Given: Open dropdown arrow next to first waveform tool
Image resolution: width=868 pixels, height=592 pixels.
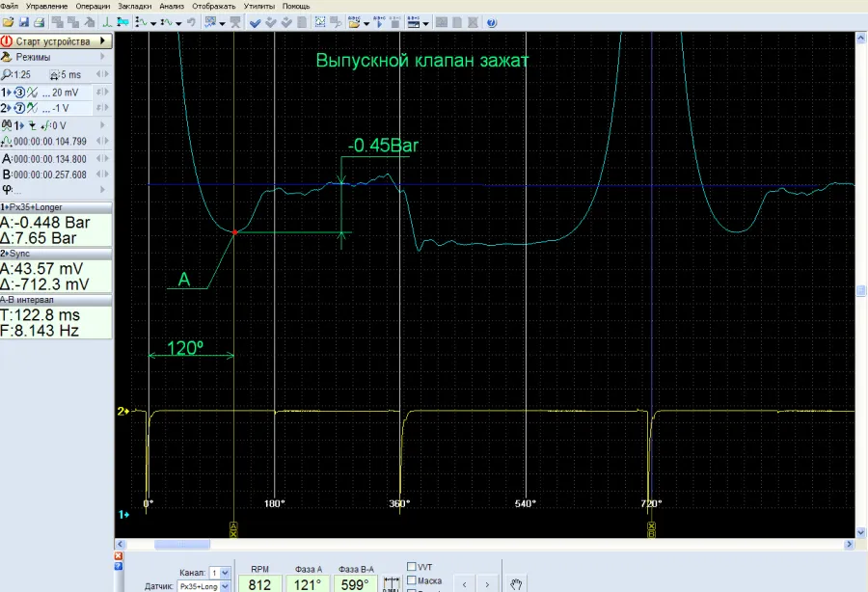Looking at the screenshot, I should click(x=153, y=23).
